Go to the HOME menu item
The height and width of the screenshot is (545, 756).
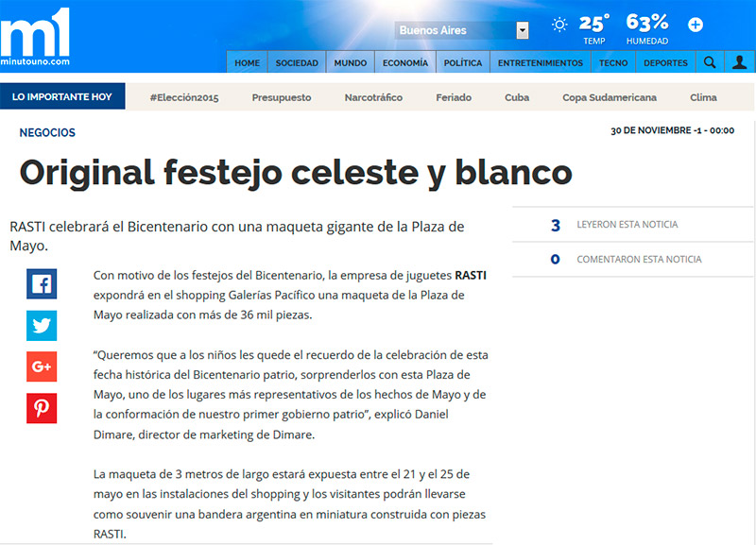click(247, 62)
